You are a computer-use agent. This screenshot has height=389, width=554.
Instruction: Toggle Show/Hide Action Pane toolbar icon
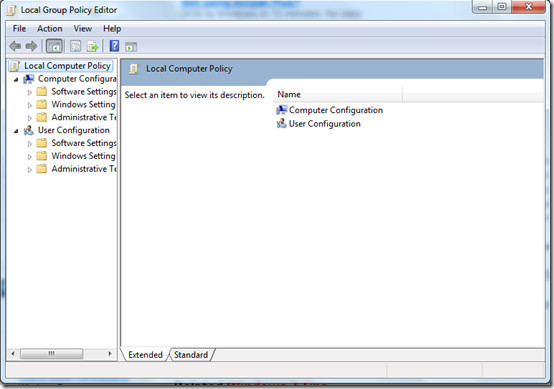(x=131, y=47)
